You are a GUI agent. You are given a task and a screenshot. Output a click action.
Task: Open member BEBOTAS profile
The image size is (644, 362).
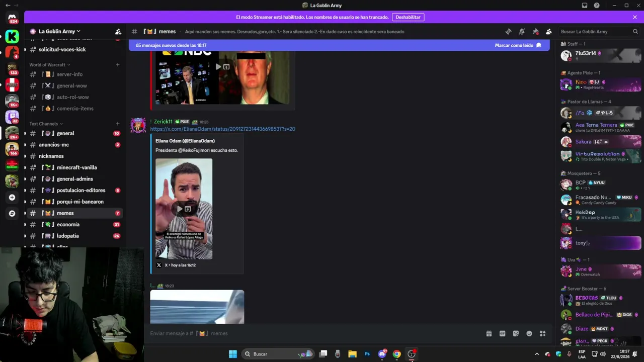[x=601, y=300]
